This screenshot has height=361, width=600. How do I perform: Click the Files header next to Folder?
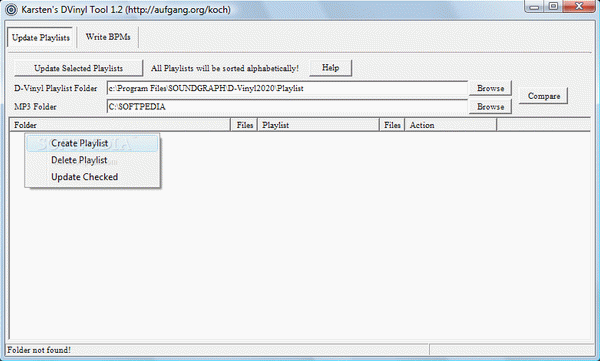click(245, 125)
